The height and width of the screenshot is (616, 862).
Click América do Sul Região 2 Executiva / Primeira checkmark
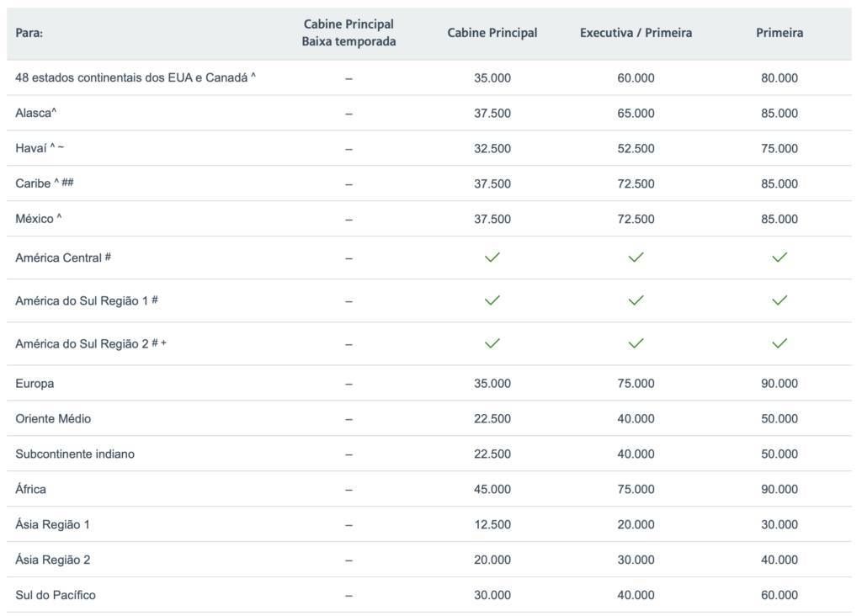coord(636,343)
